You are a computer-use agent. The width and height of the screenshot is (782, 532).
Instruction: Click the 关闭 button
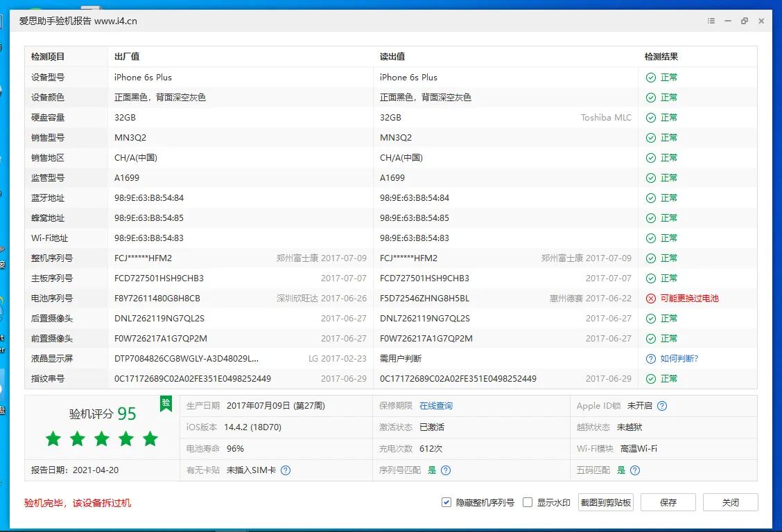click(x=730, y=502)
